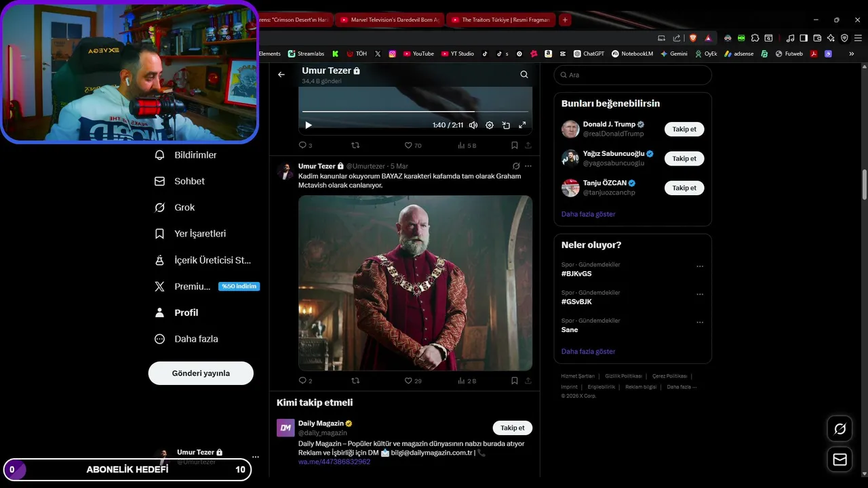868x488 pixels.
Task: Go to Profil page
Action: pos(177,312)
